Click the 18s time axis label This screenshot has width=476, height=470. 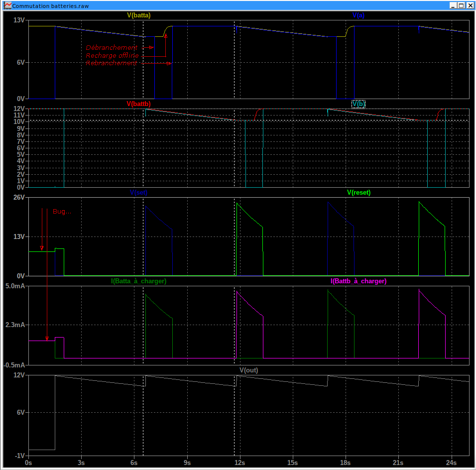point(346,463)
